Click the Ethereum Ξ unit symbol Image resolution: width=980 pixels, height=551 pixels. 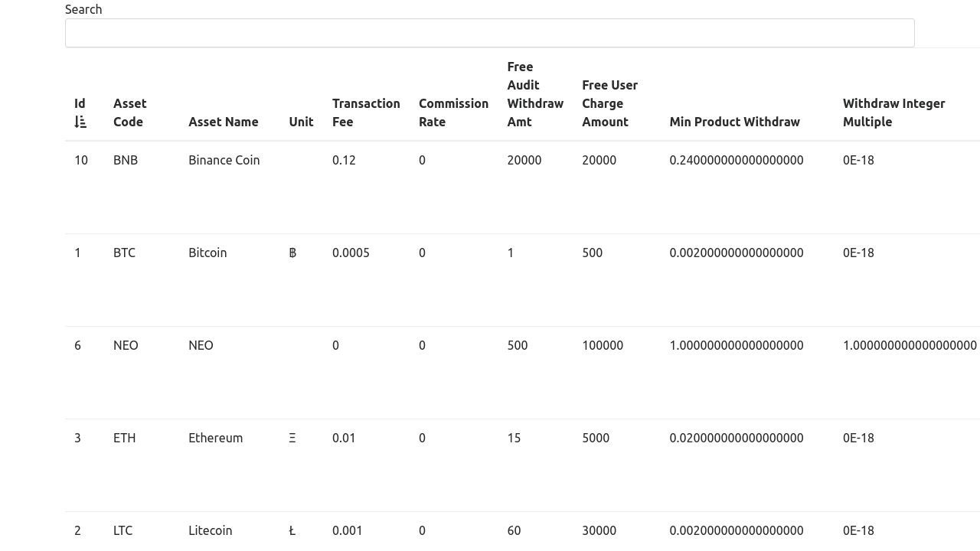click(x=292, y=438)
